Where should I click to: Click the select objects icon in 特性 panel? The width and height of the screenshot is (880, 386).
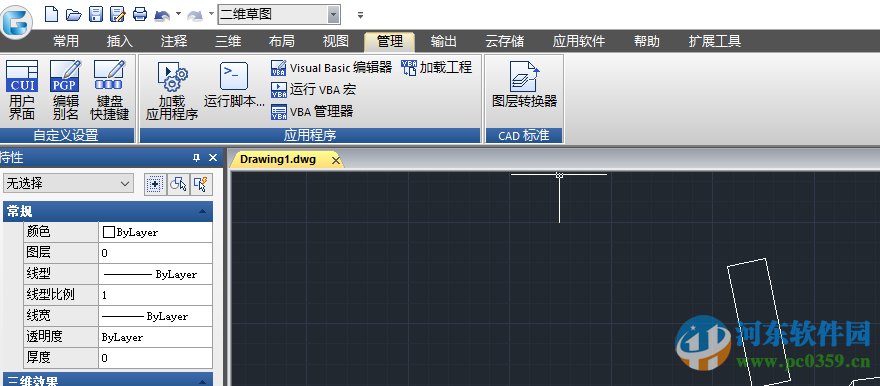(x=178, y=183)
